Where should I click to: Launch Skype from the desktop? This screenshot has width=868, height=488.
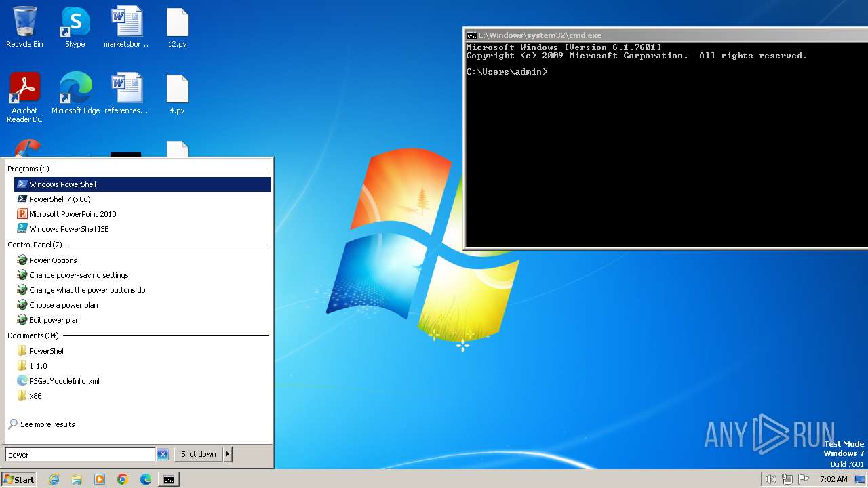[x=75, y=27]
